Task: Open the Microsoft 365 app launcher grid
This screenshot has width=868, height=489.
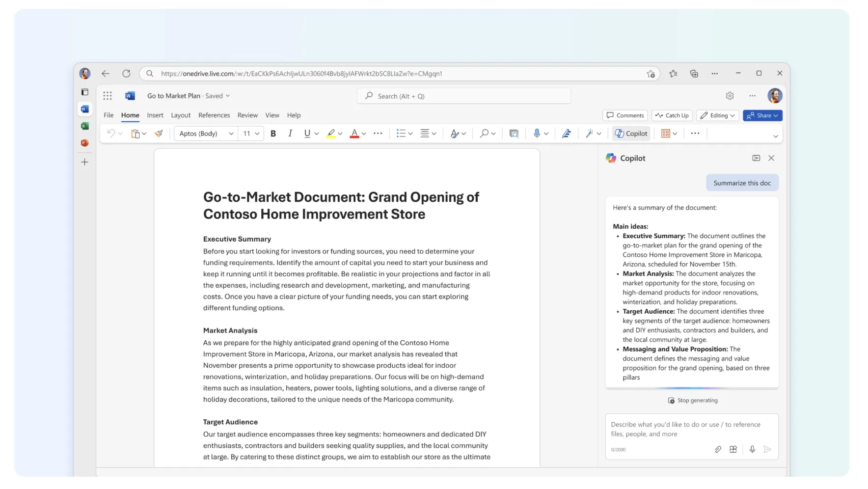Action: (x=108, y=96)
